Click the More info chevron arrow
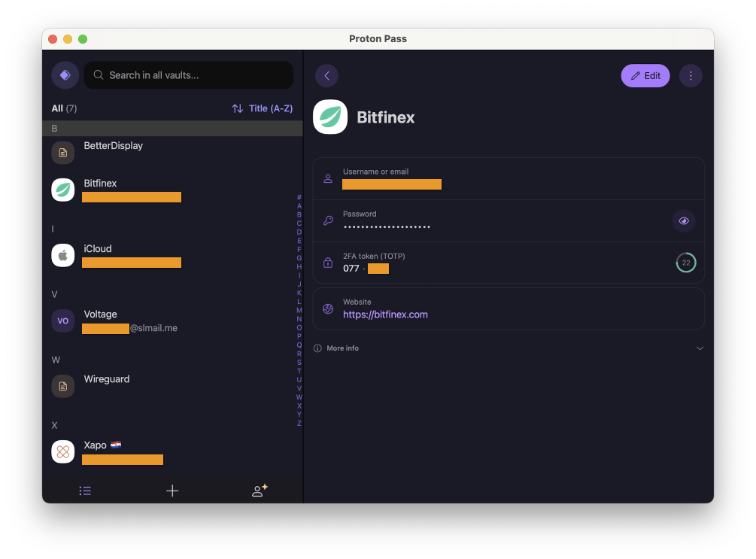The image size is (756, 559). 700,348
